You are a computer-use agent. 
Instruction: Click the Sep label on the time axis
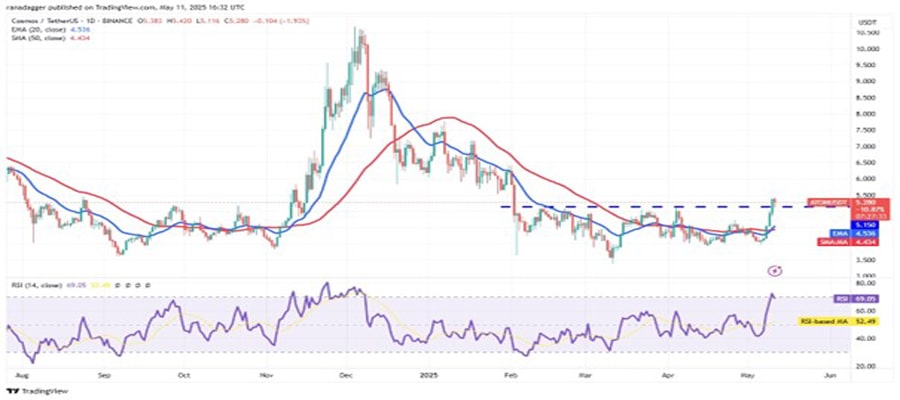[104, 376]
